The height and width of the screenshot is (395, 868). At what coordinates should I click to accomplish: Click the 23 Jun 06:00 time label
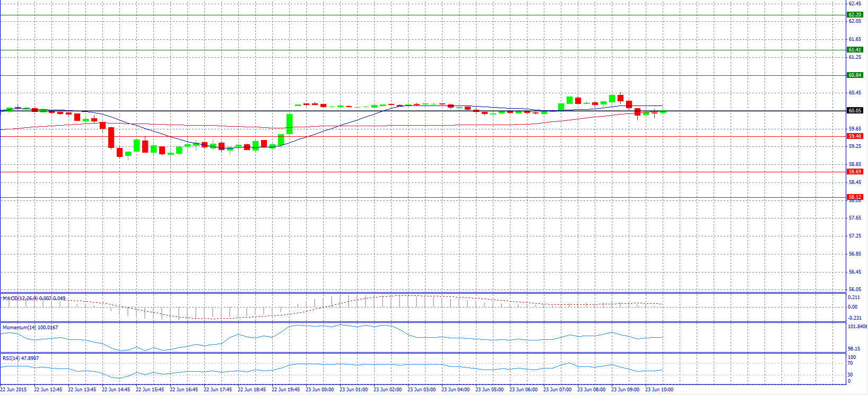(523, 390)
